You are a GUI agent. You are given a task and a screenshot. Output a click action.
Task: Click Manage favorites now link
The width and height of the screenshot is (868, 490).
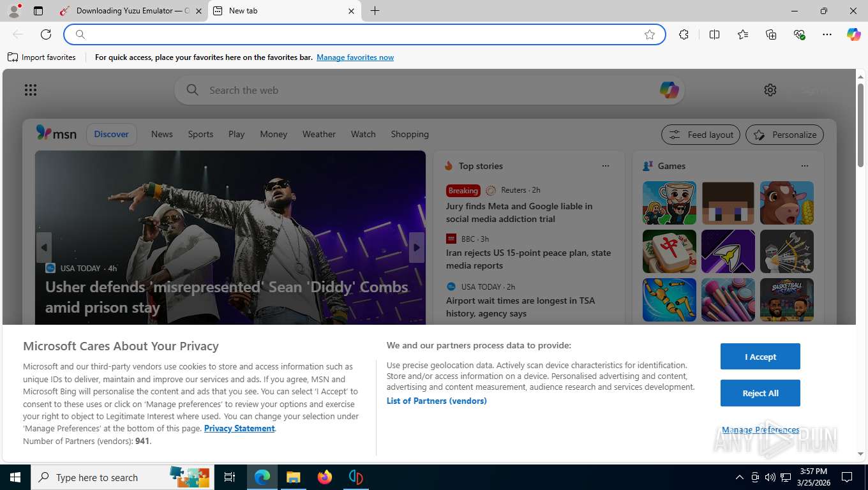coord(355,57)
